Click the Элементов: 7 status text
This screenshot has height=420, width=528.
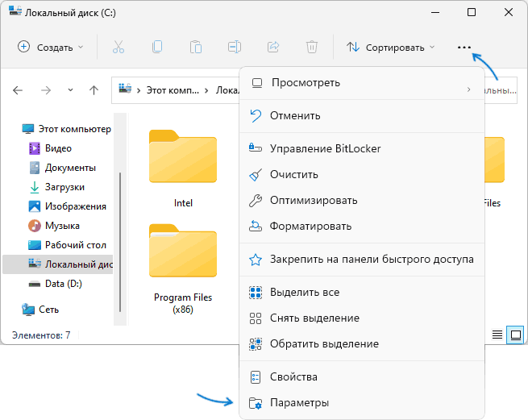41,335
